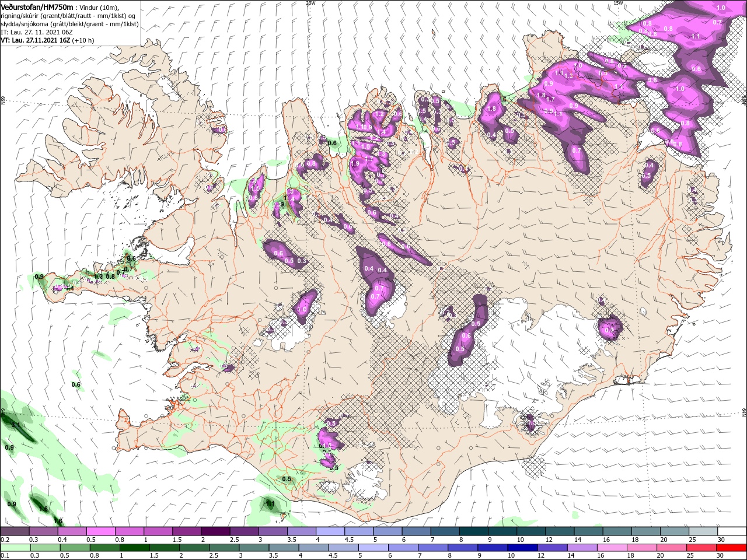Pick the upper legend swatch between 4 and 4.5
Viewport: 747px width, 560px height.
pos(330,531)
